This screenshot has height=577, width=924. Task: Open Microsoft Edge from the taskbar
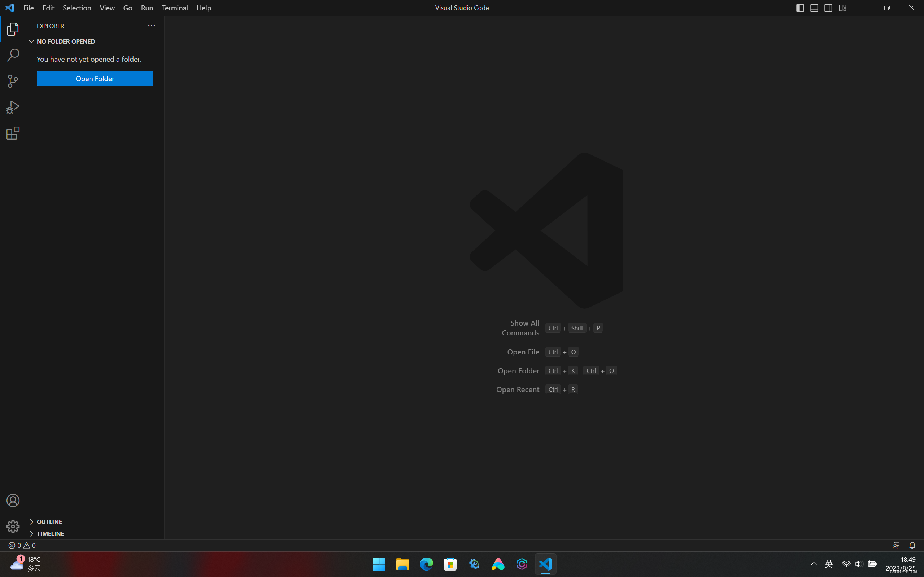pyautogui.click(x=426, y=564)
